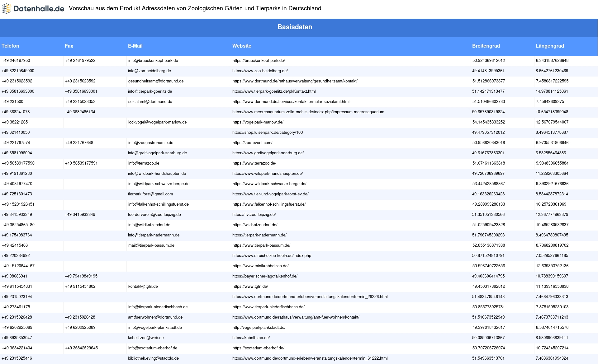
Task: Open the tierpark-nadermann.de website link
Action: click(x=259, y=235)
